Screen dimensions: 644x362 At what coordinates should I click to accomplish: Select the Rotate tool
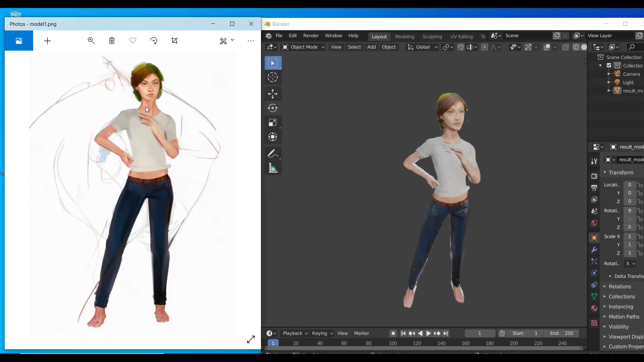[273, 108]
